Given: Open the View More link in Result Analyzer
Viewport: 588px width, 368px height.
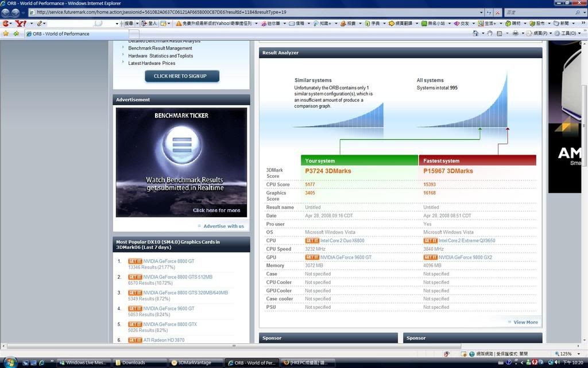Looking at the screenshot, I should tap(525, 322).
